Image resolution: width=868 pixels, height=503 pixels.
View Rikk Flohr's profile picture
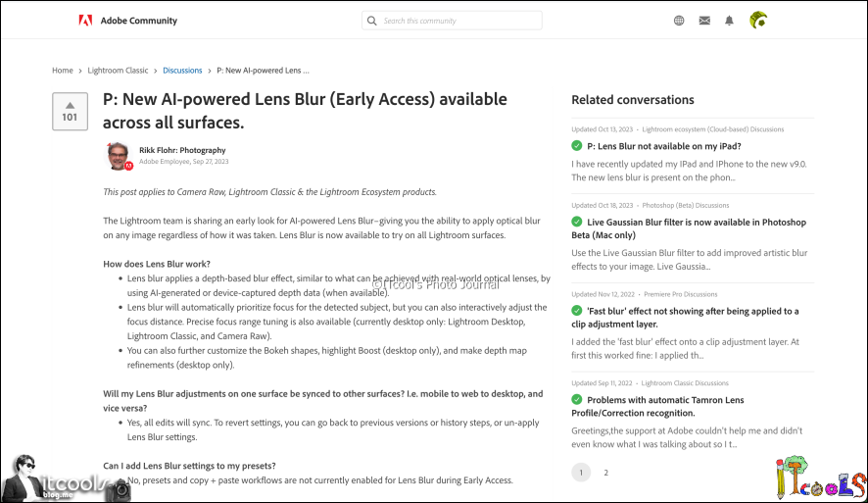click(118, 155)
